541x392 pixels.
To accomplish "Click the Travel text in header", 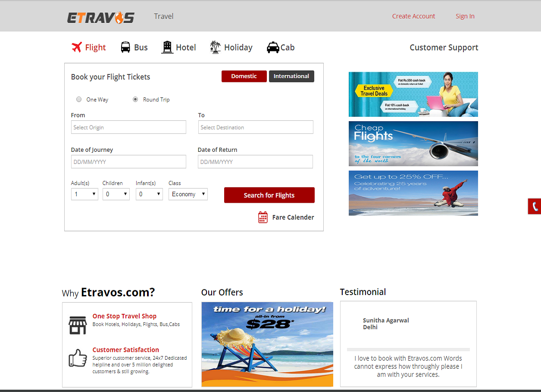I will tap(164, 16).
